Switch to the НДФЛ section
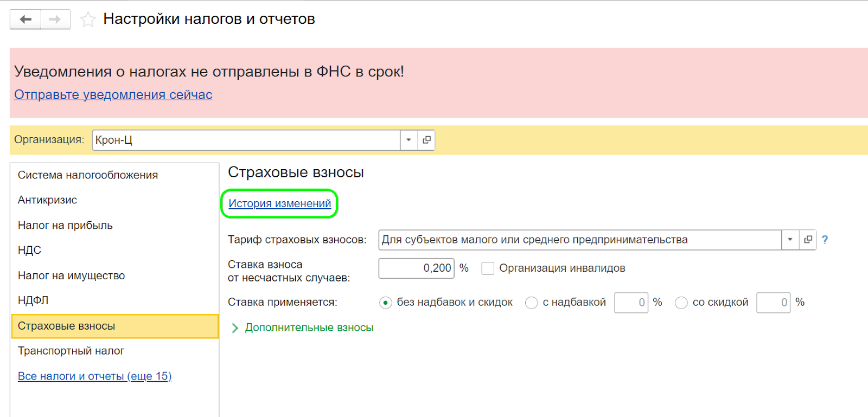The image size is (868, 417). (x=115, y=300)
